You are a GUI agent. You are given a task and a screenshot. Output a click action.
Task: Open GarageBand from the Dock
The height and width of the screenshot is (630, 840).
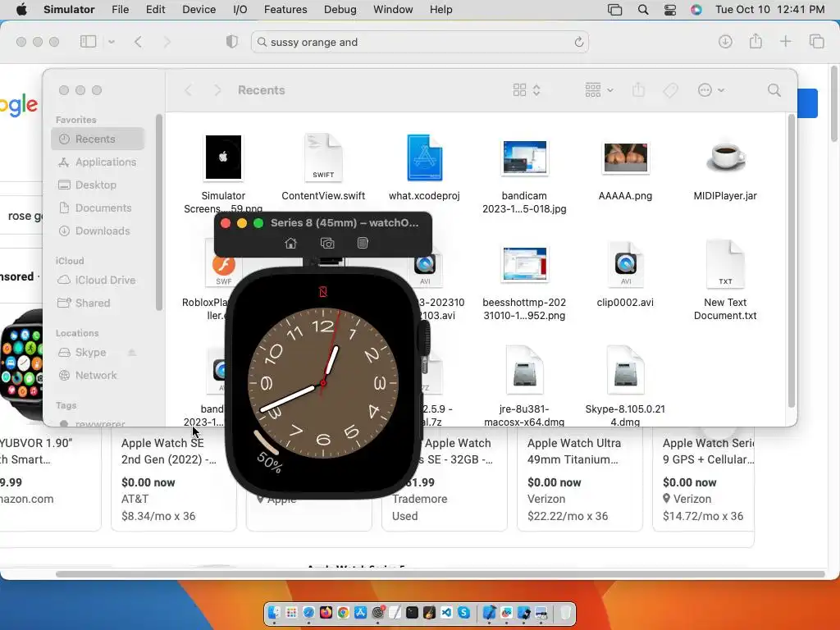click(430, 613)
